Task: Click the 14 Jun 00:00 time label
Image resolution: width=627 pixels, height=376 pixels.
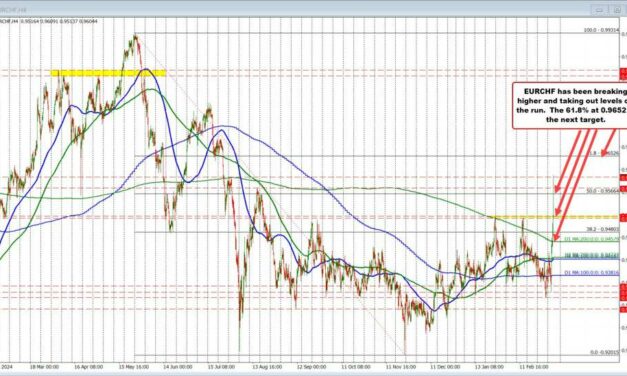Action: [178, 366]
